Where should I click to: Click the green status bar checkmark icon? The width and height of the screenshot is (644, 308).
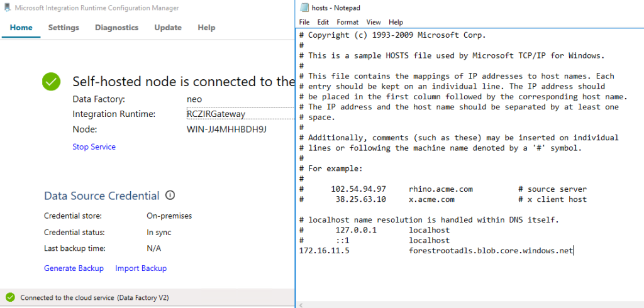[x=11, y=297]
